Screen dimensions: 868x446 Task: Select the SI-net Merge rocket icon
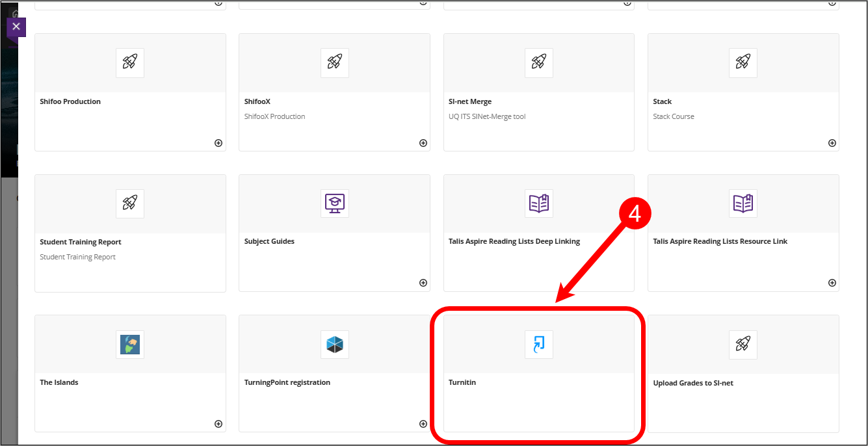[538, 63]
